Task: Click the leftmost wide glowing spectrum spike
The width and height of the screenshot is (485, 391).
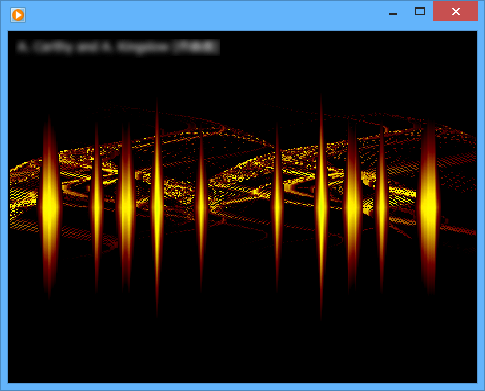Action: click(50, 206)
